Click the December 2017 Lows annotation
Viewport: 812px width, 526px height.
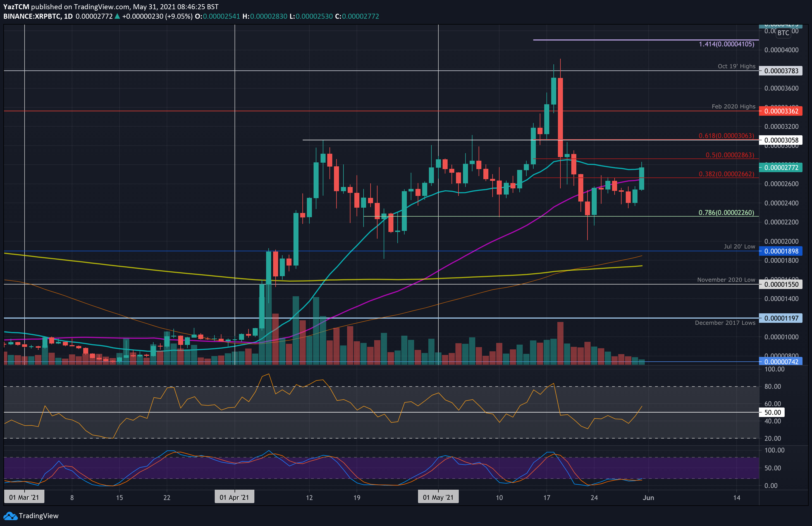725,323
